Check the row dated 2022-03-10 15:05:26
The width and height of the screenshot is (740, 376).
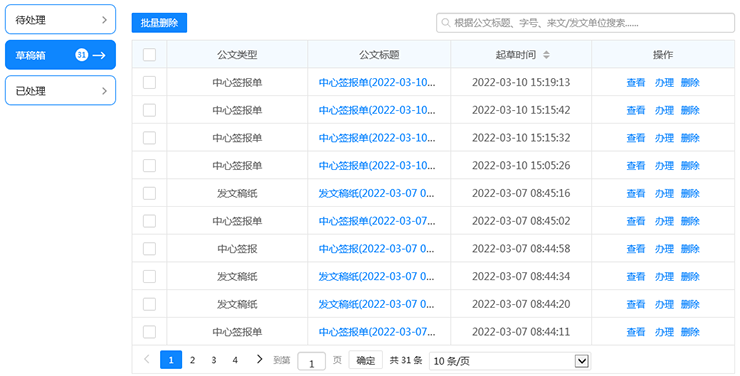click(x=149, y=166)
